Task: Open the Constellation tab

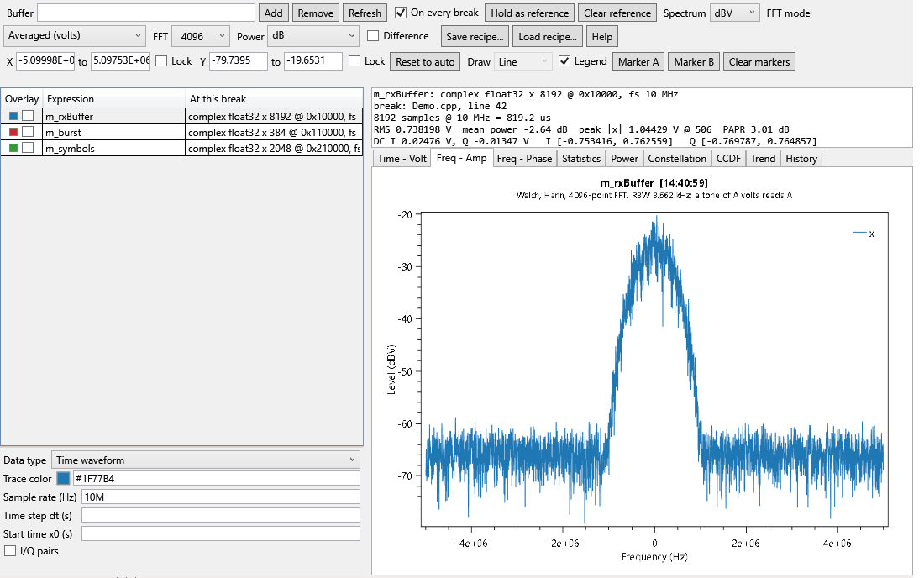Action: tap(677, 159)
